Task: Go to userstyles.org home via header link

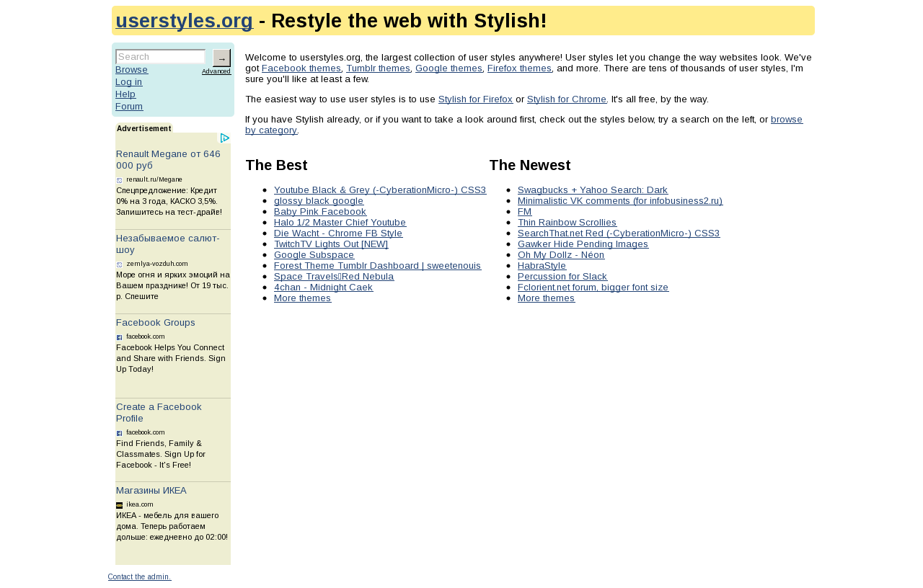Action: pyautogui.click(x=184, y=21)
